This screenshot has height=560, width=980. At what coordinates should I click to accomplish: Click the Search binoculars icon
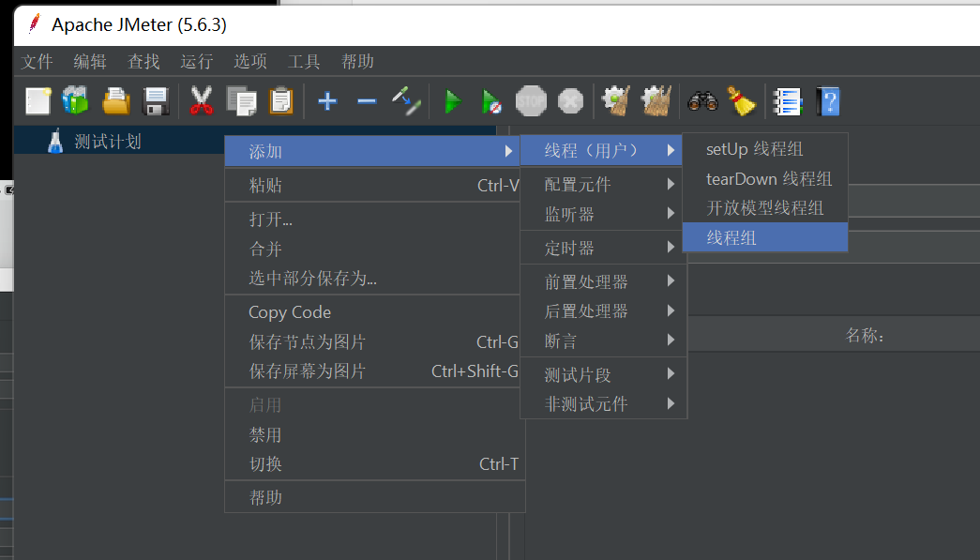(x=702, y=100)
